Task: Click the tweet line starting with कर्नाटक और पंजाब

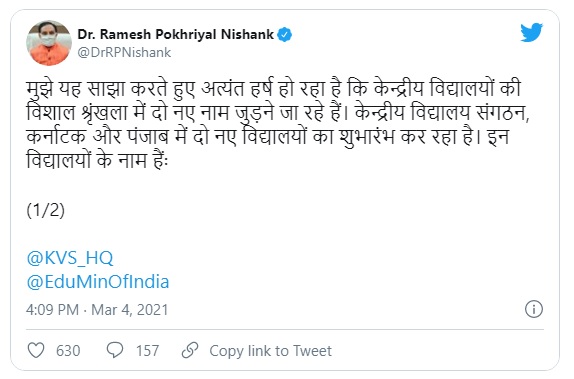Action: tap(268, 137)
